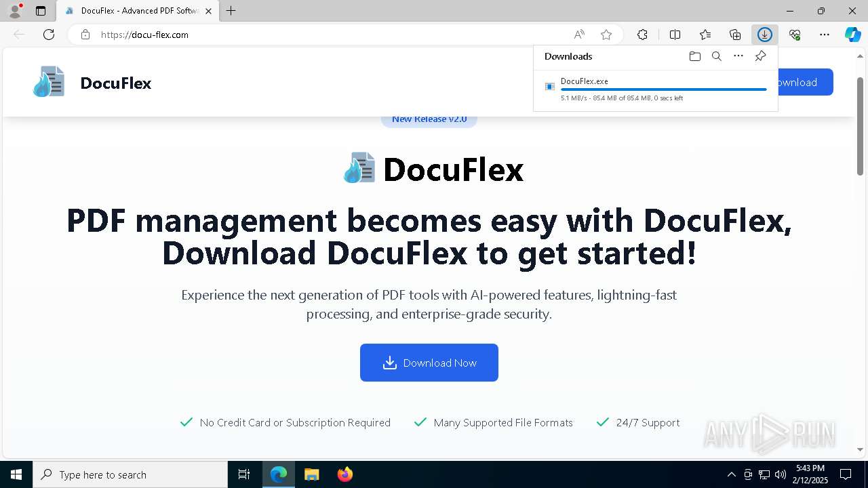Open More options in Downloads panel

coord(738,56)
